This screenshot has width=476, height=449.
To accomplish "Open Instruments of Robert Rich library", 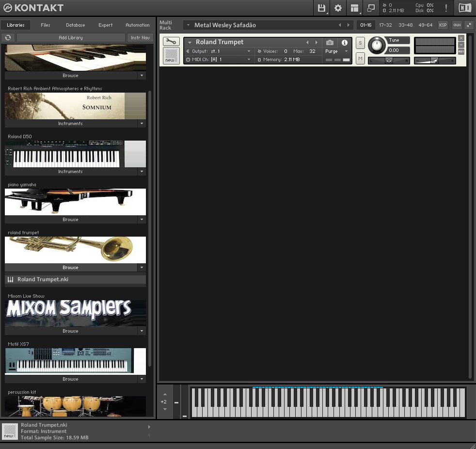I will pos(71,123).
